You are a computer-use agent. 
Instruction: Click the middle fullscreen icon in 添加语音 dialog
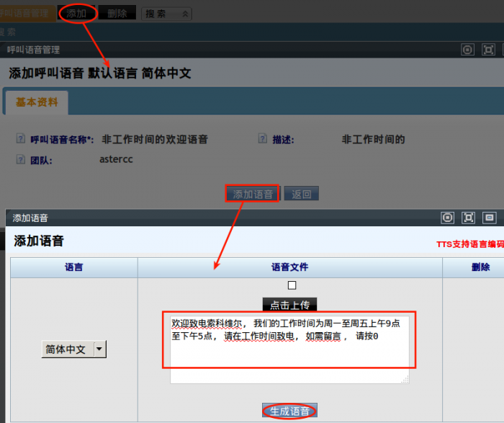pos(469,218)
